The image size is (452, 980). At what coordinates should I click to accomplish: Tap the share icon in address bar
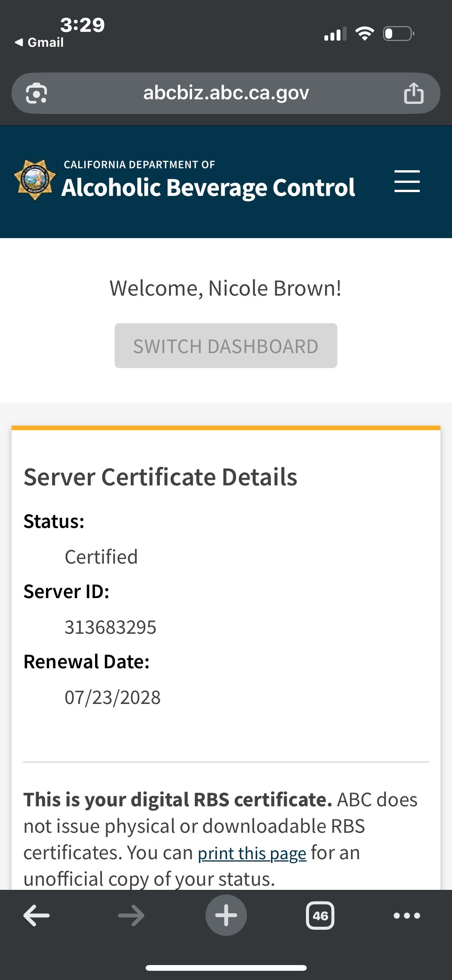point(414,93)
